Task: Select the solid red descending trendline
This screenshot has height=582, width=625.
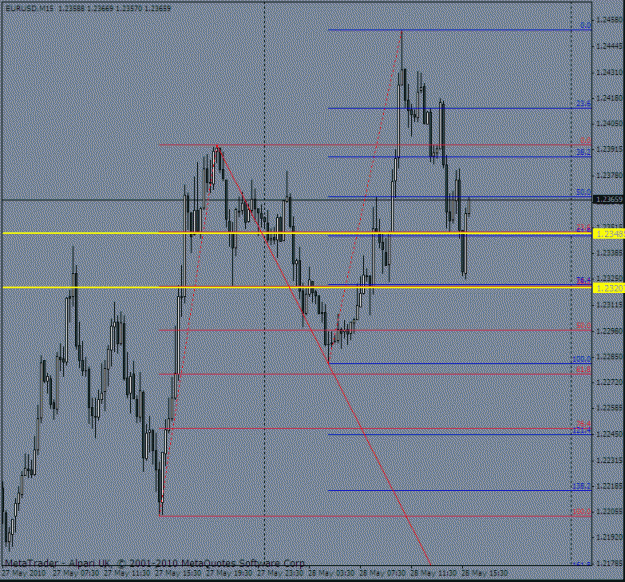Action: pyautogui.click(x=324, y=355)
